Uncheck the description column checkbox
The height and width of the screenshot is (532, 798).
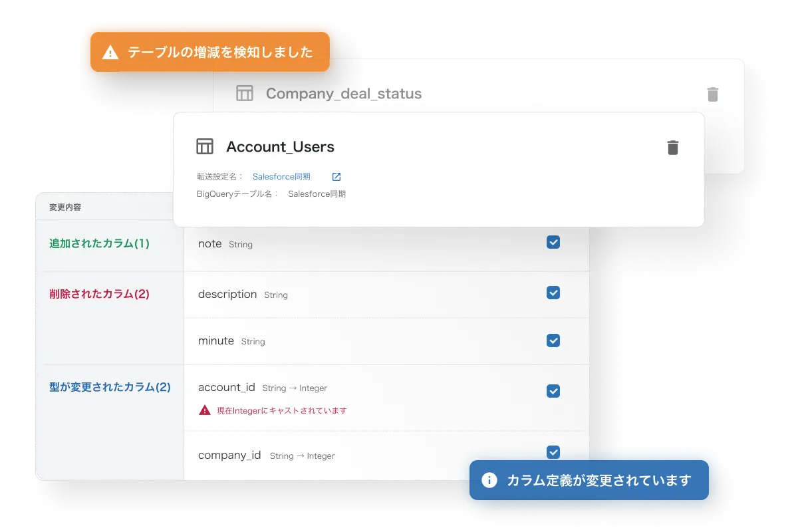tap(553, 293)
